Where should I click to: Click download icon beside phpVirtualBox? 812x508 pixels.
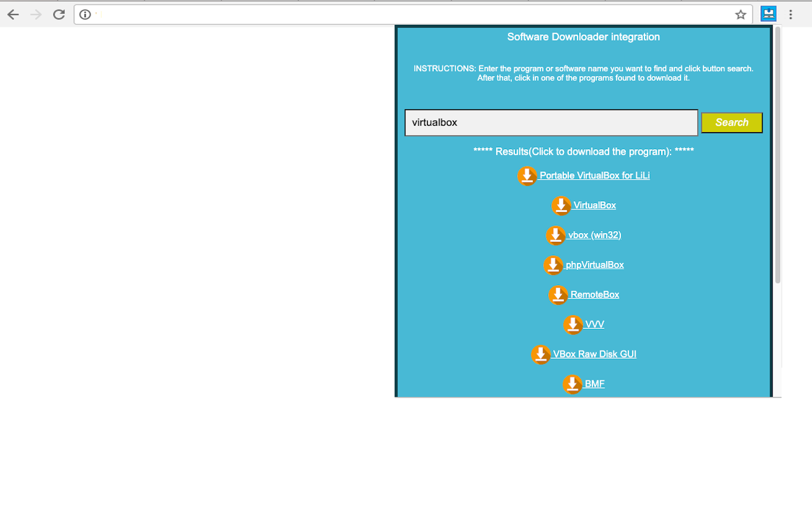[x=553, y=265]
